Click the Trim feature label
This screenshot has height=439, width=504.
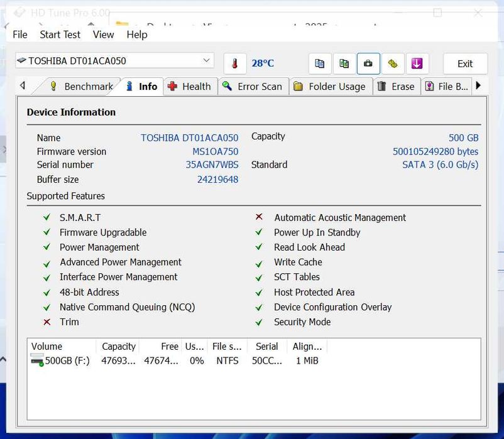pos(69,322)
